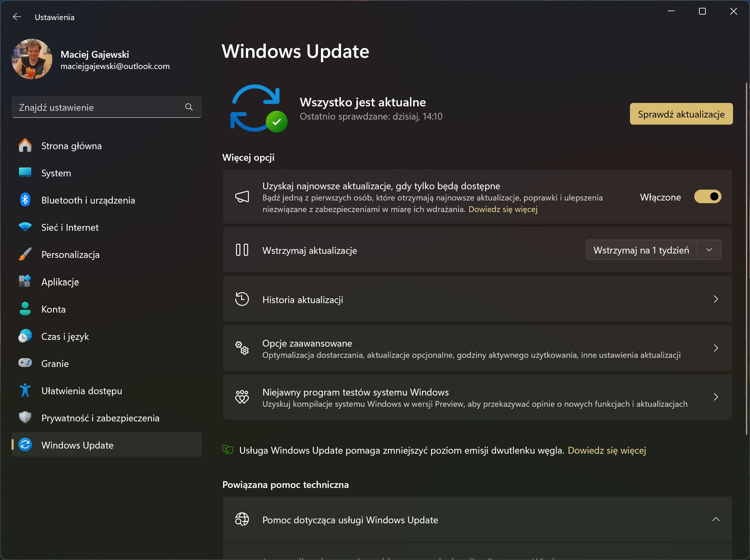The width and height of the screenshot is (750, 560).
Task: Click the globe-clock Czas i język icon
Action: (x=25, y=336)
